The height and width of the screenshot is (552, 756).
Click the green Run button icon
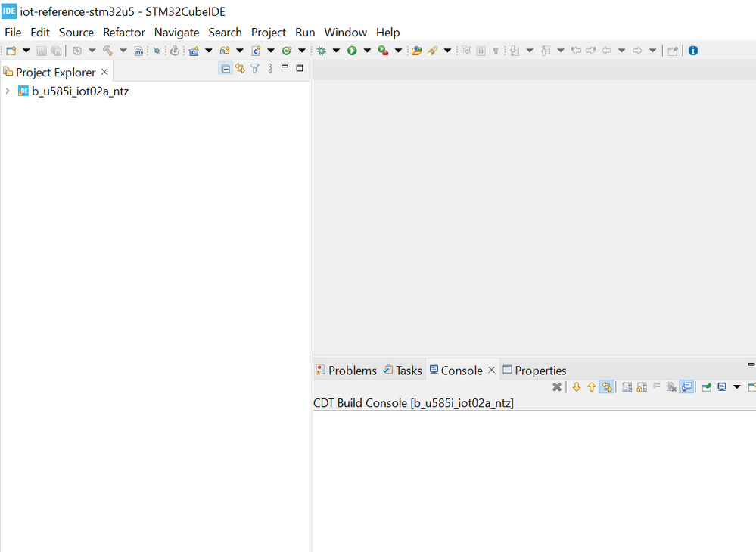pyautogui.click(x=352, y=51)
